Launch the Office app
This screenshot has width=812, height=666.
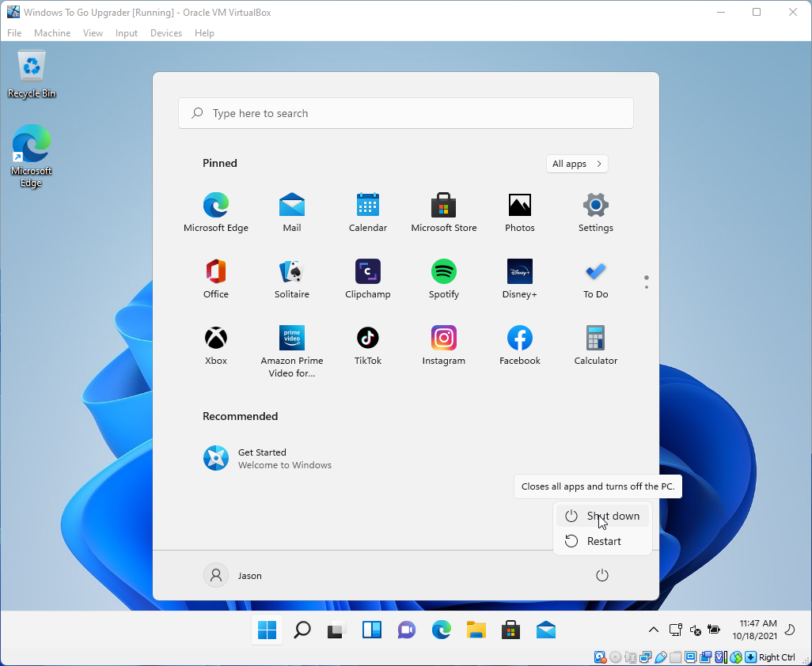pos(216,278)
